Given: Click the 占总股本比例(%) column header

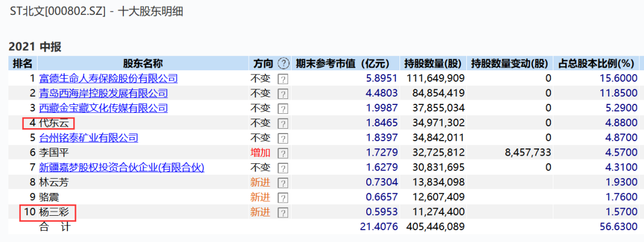Looking at the screenshot, I should 596,63.
